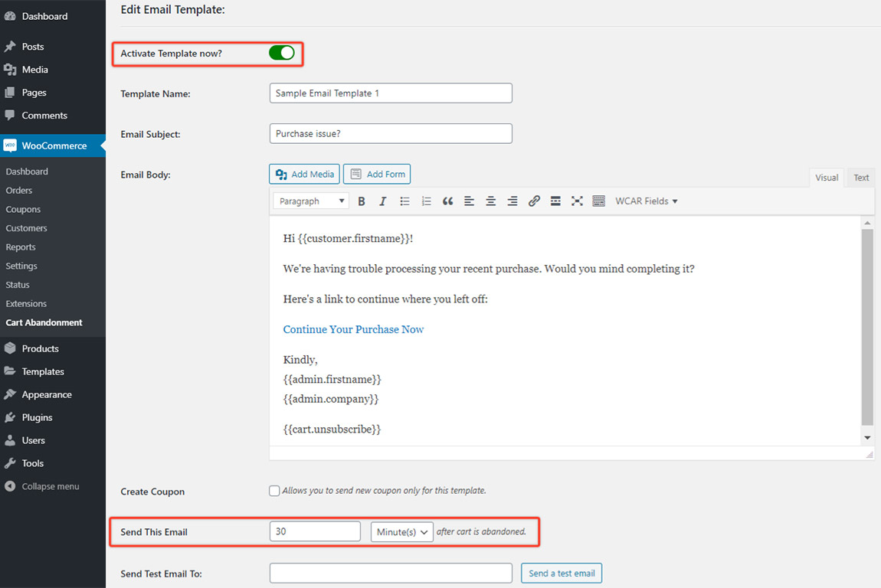This screenshot has width=881, height=588.
Task: Open the Users admin menu
Action: [53, 441]
